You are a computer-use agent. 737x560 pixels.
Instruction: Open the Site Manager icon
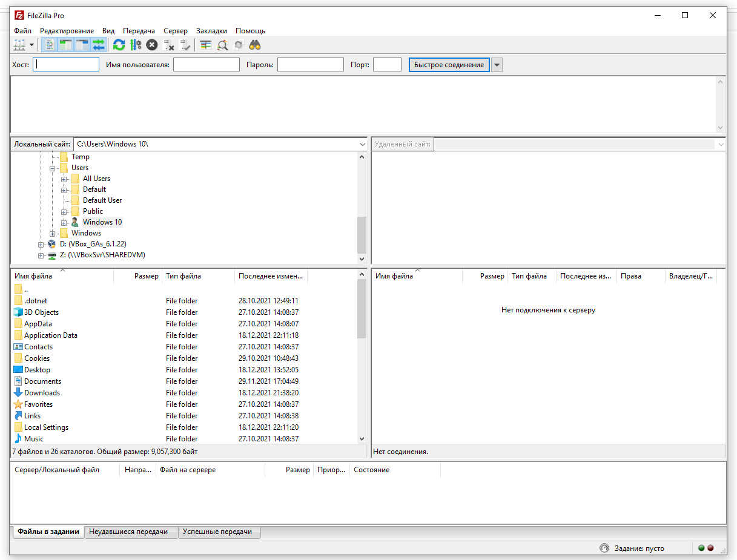(19, 45)
